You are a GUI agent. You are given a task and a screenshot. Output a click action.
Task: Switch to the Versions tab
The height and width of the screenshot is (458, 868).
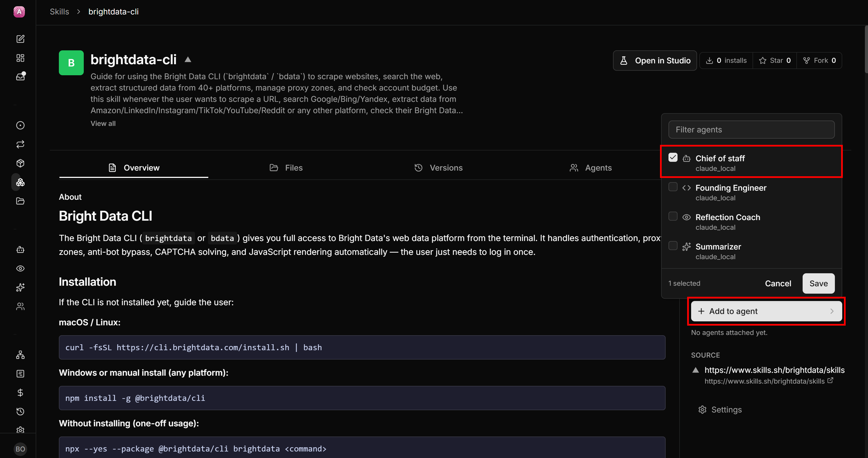point(438,168)
